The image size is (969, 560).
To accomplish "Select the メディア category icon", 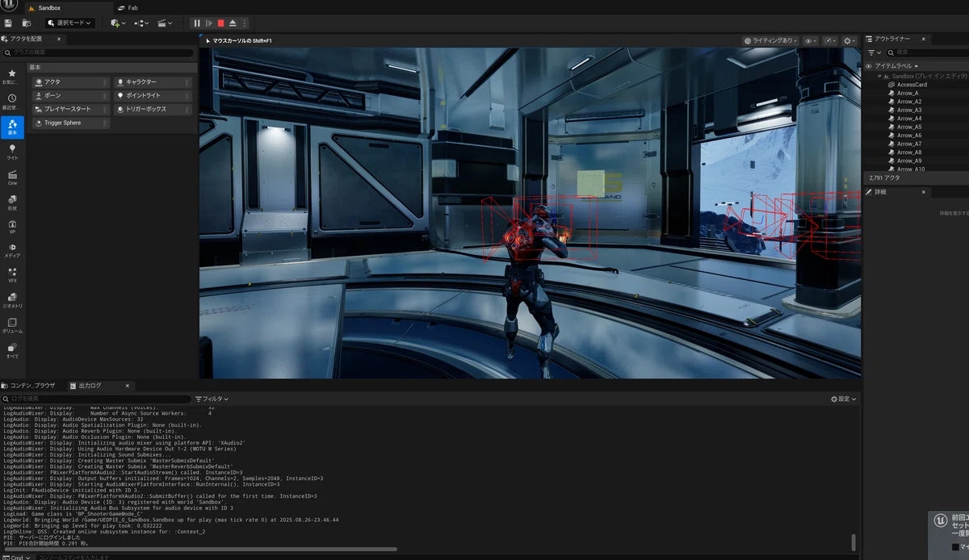I will 12,251.
